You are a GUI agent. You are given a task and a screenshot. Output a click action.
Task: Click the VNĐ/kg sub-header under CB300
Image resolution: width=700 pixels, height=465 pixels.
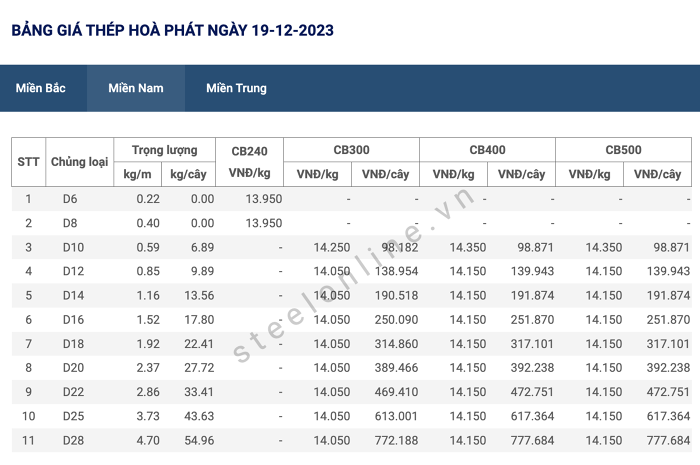[x=317, y=174]
